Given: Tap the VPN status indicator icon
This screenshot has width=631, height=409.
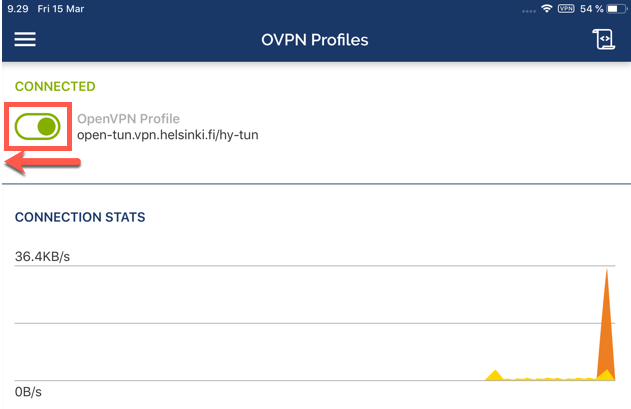Looking at the screenshot, I should [566, 8].
